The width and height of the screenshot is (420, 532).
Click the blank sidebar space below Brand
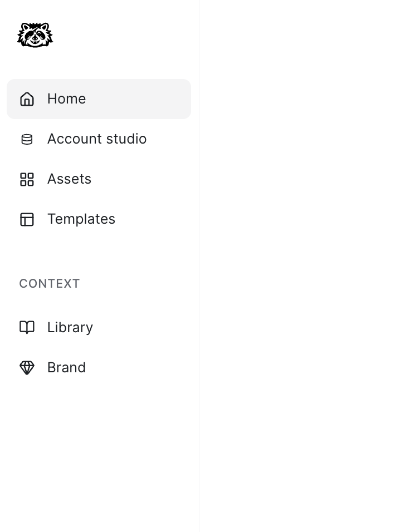(x=99, y=451)
